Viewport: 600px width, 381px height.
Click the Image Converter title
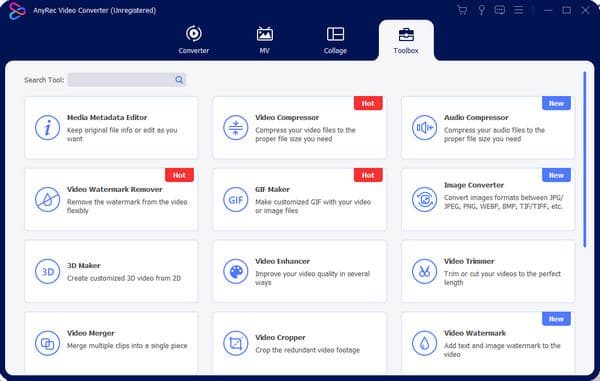pos(474,185)
